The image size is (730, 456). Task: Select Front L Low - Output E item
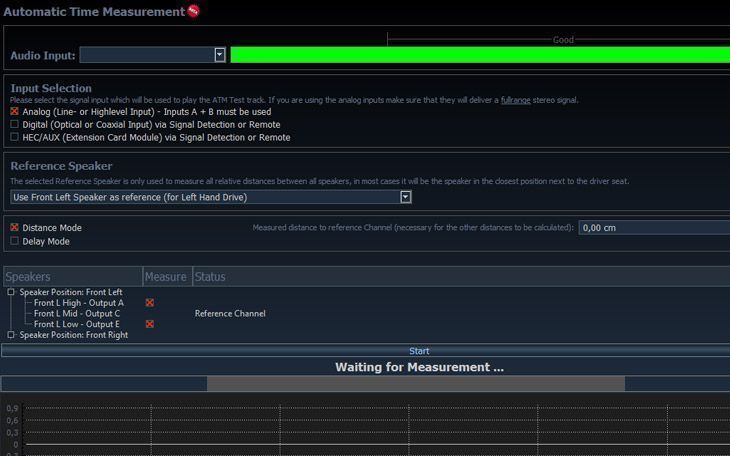tap(77, 324)
